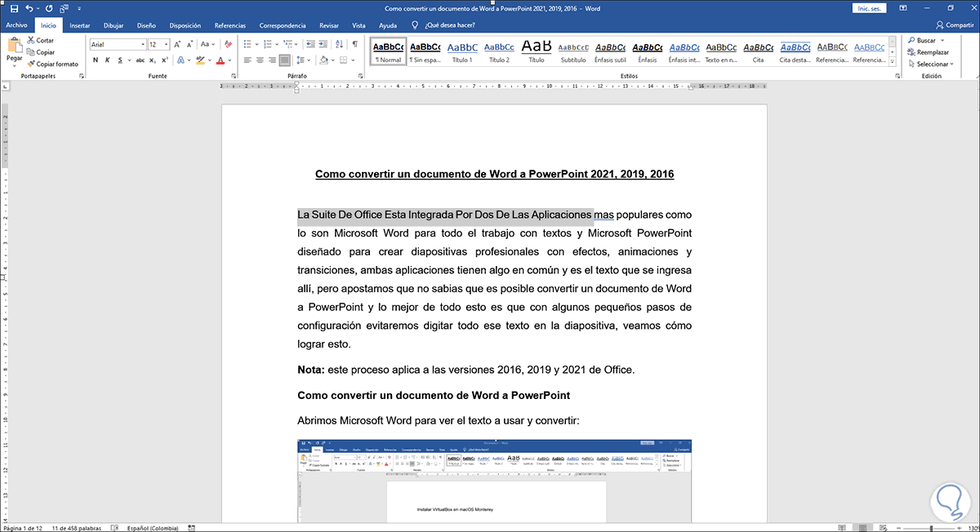Open the numbered list dropdown
The width and height of the screenshot is (980, 532).
tap(277, 44)
